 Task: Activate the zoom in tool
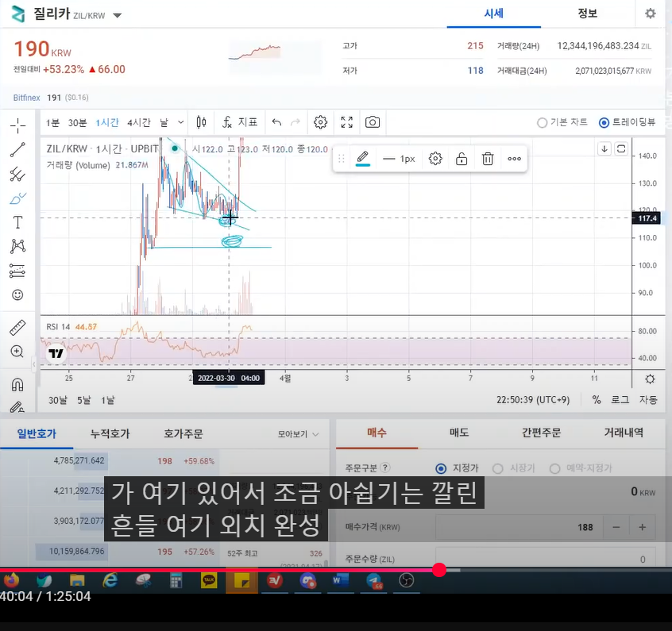(x=17, y=352)
